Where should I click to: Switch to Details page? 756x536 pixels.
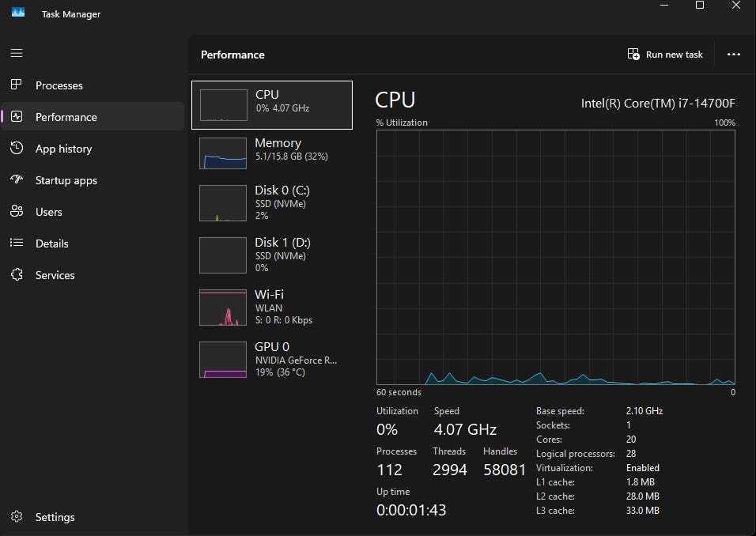point(93,243)
